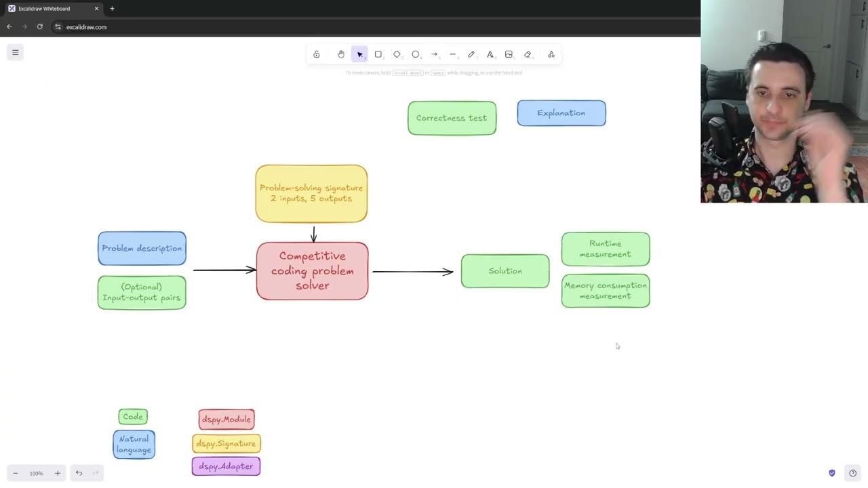Viewport: 868px width, 488px height.
Task: Select the down arrow below signature box
Action: coord(313,234)
